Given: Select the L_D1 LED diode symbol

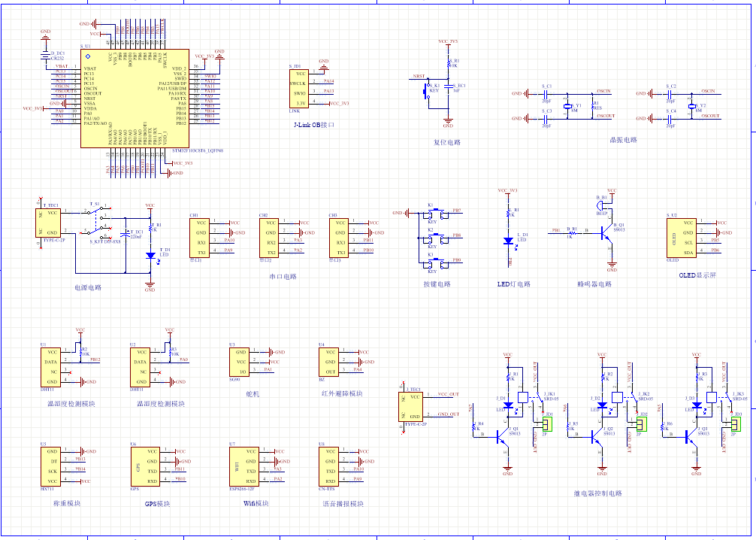Looking at the screenshot, I should click(x=509, y=241).
